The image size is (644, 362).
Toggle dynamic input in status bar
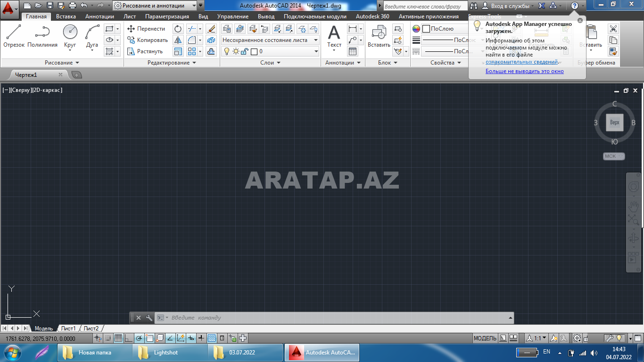[191, 338]
